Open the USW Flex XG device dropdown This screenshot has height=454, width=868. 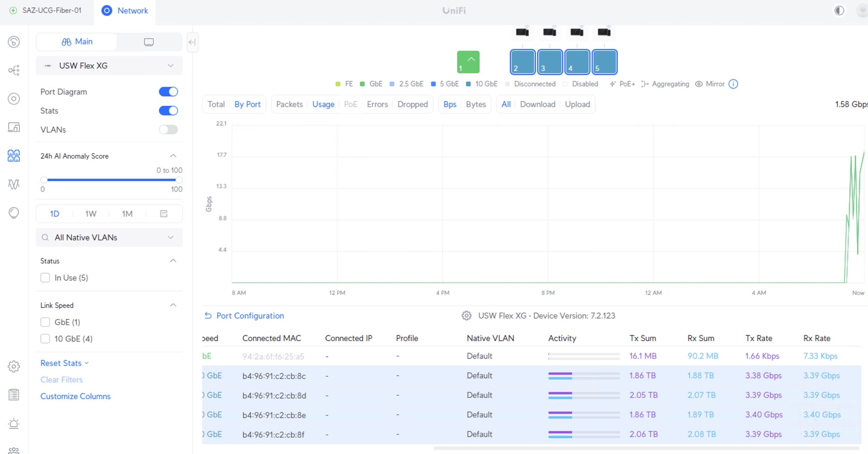pos(109,65)
